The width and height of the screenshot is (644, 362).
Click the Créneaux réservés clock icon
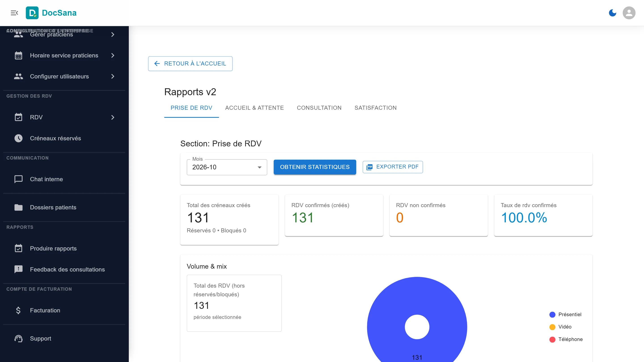18,138
